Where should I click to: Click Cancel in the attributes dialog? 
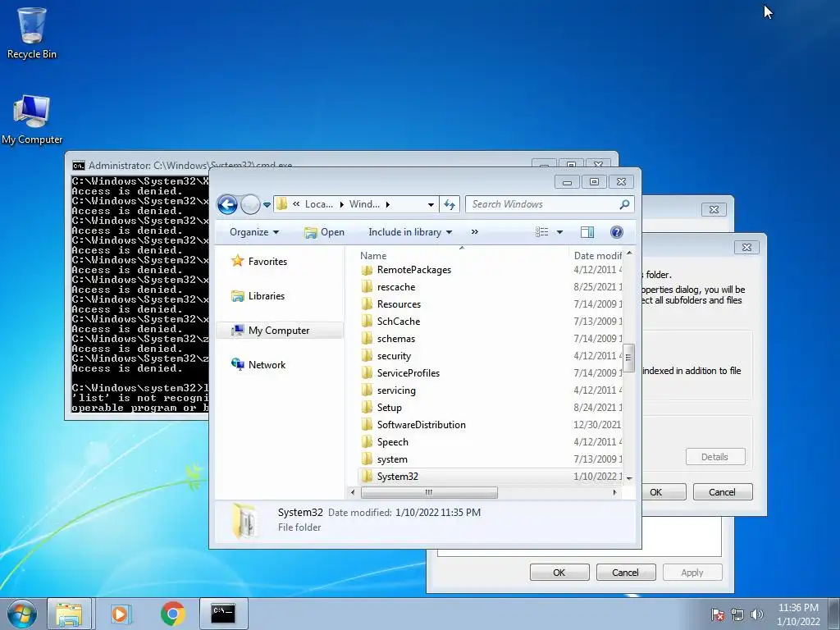pos(722,492)
